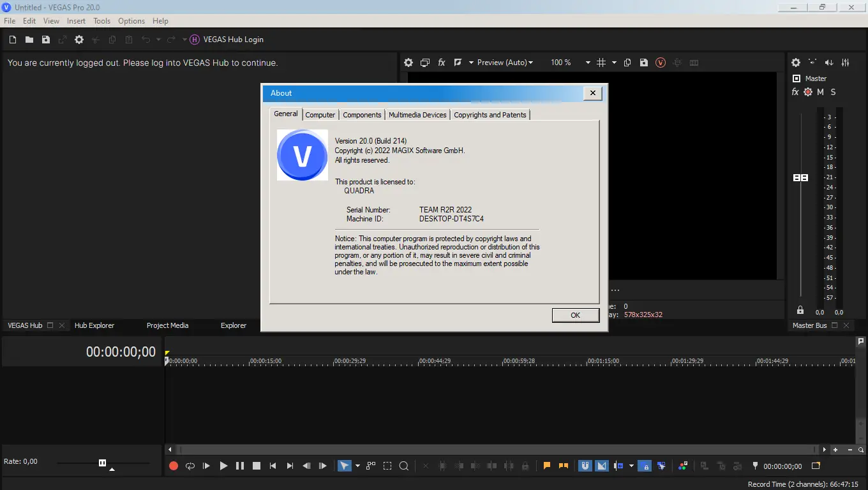
Task: Toggle Dim Output in the Master Bus toolbar
Action: coord(829,63)
